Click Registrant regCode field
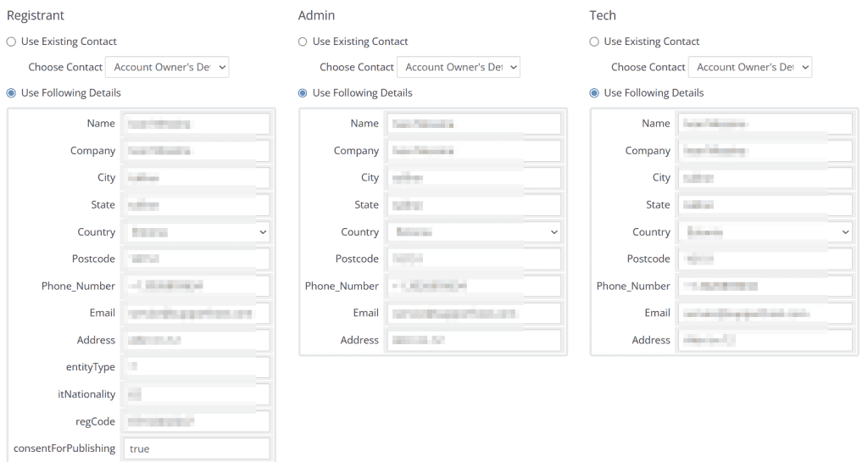868x462 pixels. (x=197, y=421)
